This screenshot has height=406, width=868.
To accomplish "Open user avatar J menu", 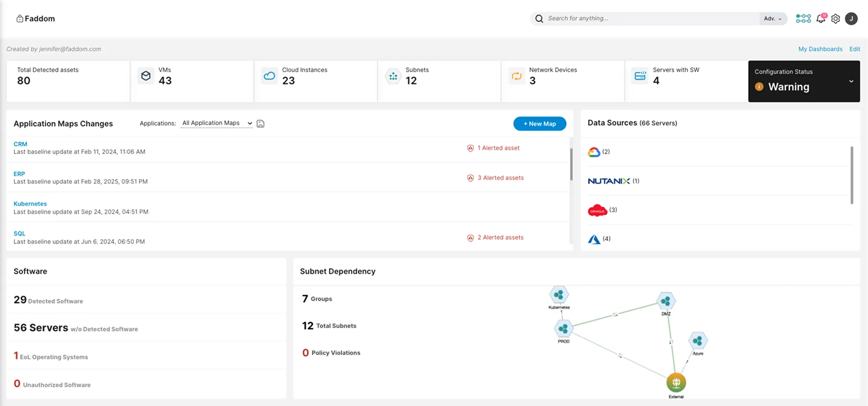I will tap(851, 19).
